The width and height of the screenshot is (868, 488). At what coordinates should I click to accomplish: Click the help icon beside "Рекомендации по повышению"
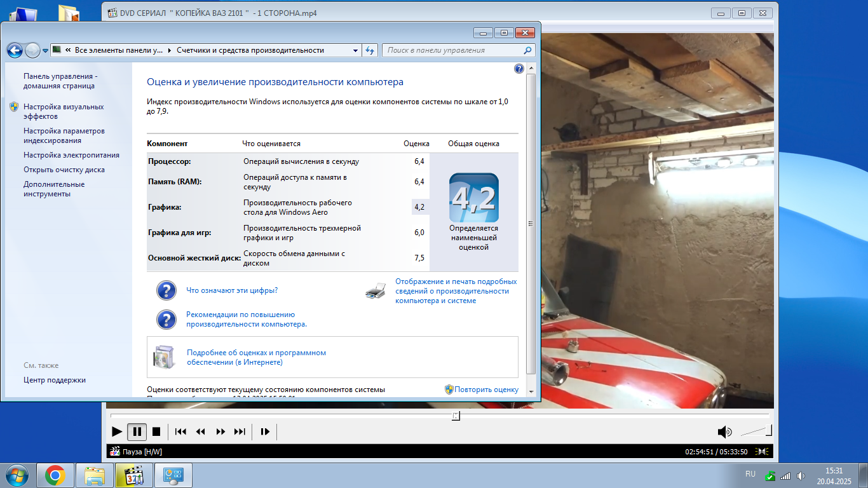tap(166, 319)
